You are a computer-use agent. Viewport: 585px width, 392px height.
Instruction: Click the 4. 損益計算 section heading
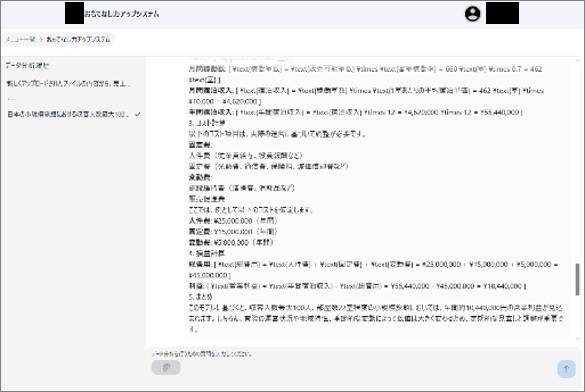point(206,253)
